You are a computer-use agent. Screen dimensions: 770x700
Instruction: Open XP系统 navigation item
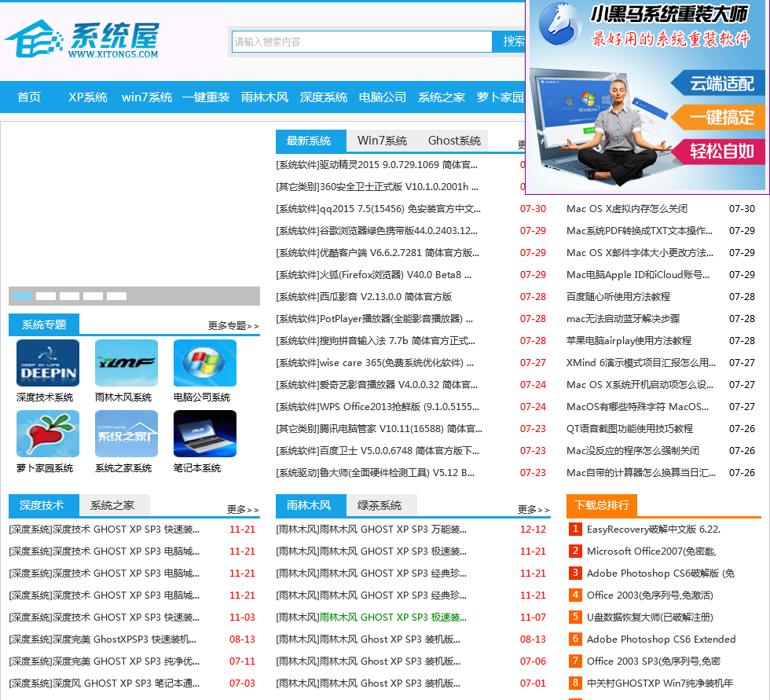pos(88,97)
